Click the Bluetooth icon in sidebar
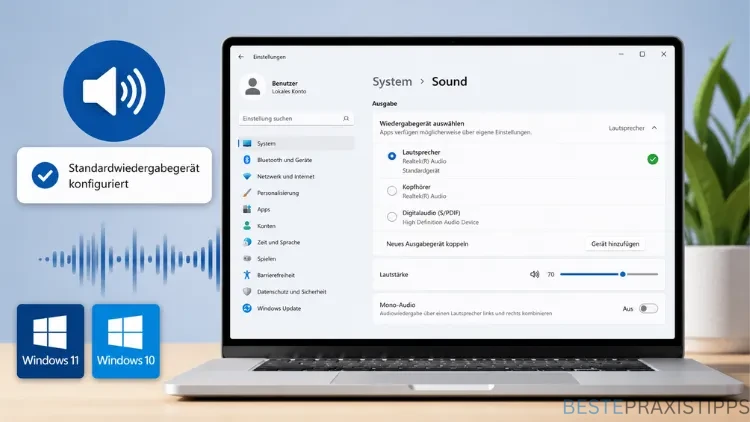 (x=247, y=159)
